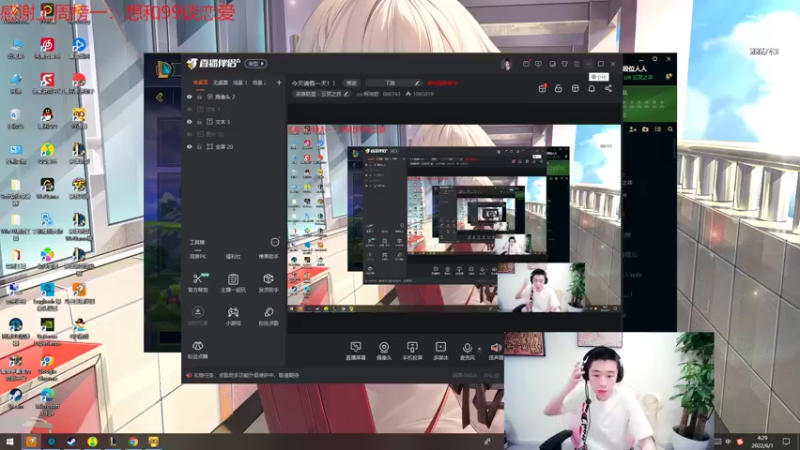Image resolution: width=800 pixels, height=450 pixels.
Task: Open 主播一起玩 tool
Action: 233,282
